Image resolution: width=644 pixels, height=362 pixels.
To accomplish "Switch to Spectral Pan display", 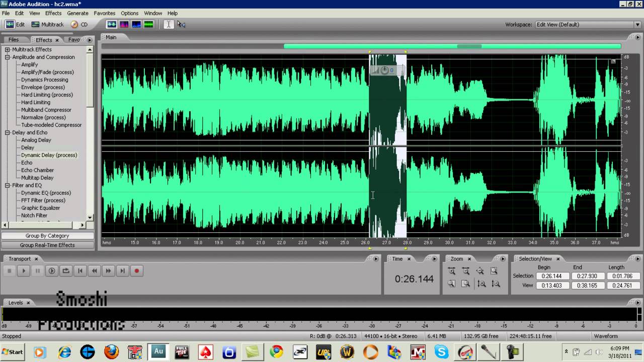I will (x=136, y=24).
